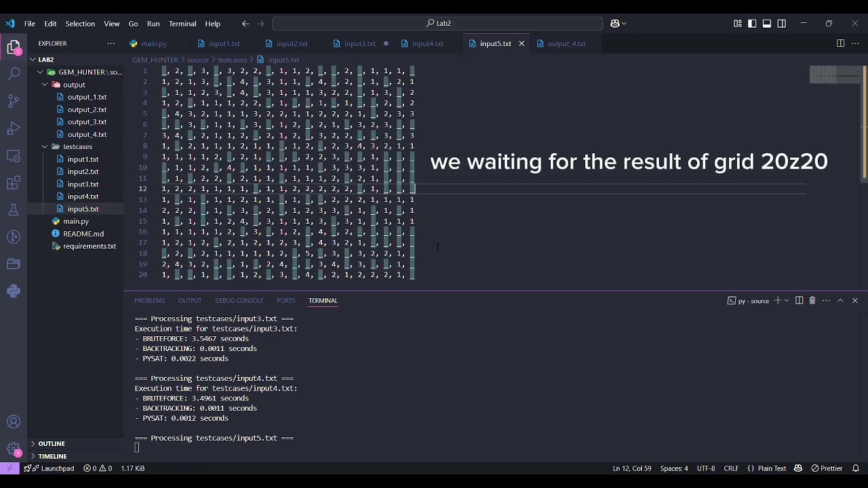Screen dimensions: 868x488
Task: Open the Customize Layout icon
Action: click(x=738, y=24)
